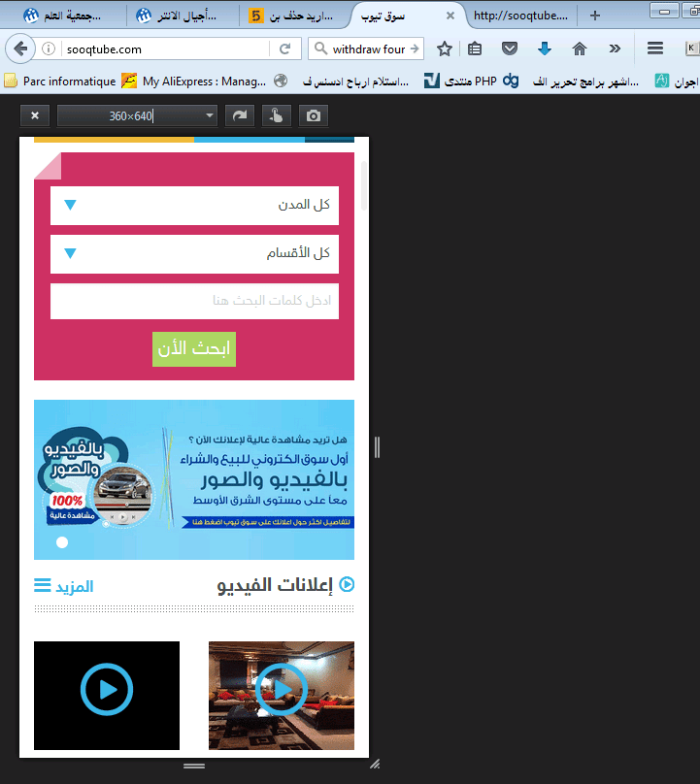Rotate the responsive viewport orientation
The width and height of the screenshot is (700, 784).
[240, 116]
